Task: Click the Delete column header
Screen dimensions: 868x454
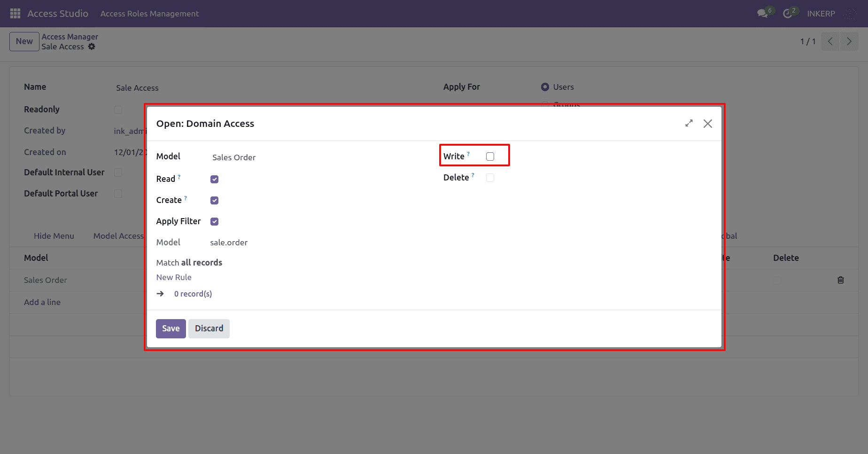Action: tap(786, 258)
